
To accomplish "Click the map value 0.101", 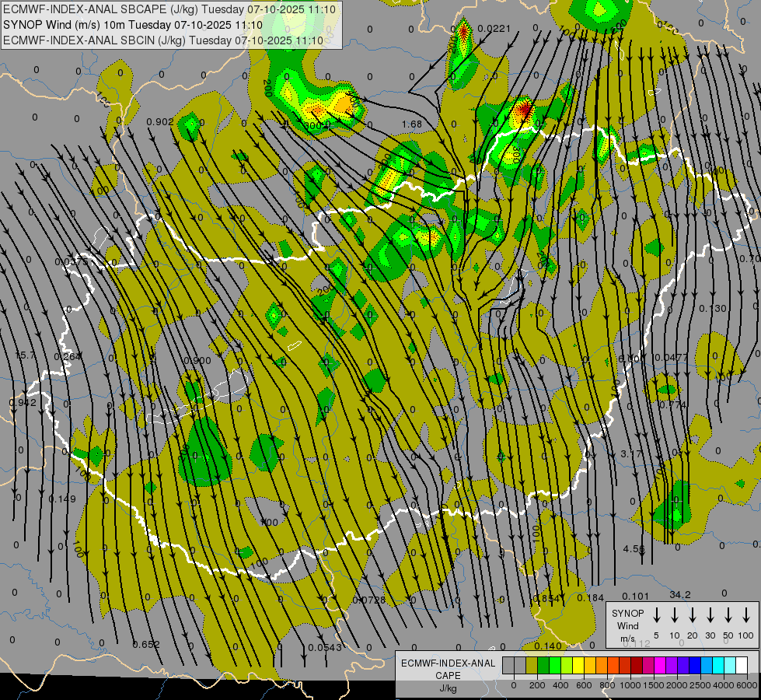I will [635, 596].
